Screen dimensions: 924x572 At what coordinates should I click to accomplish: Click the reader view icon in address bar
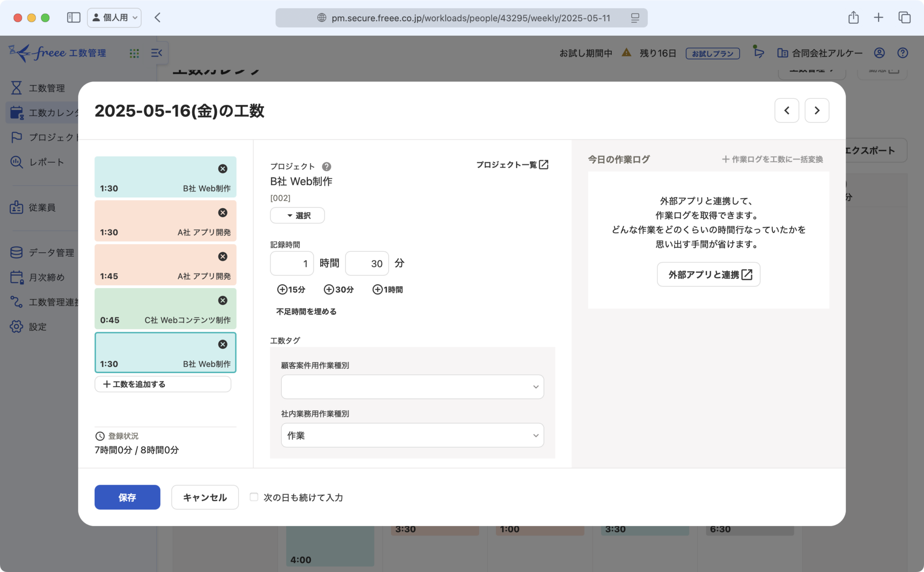tap(635, 18)
